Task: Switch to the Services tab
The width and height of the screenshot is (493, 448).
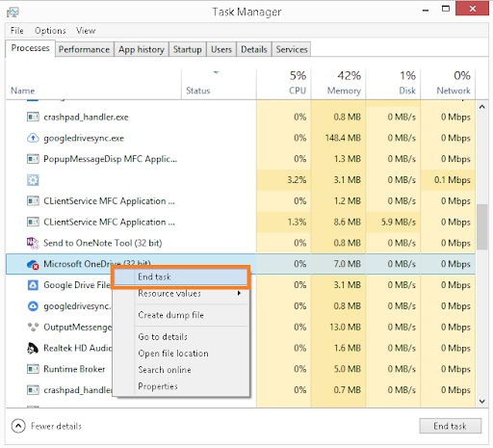Action: 292,49
